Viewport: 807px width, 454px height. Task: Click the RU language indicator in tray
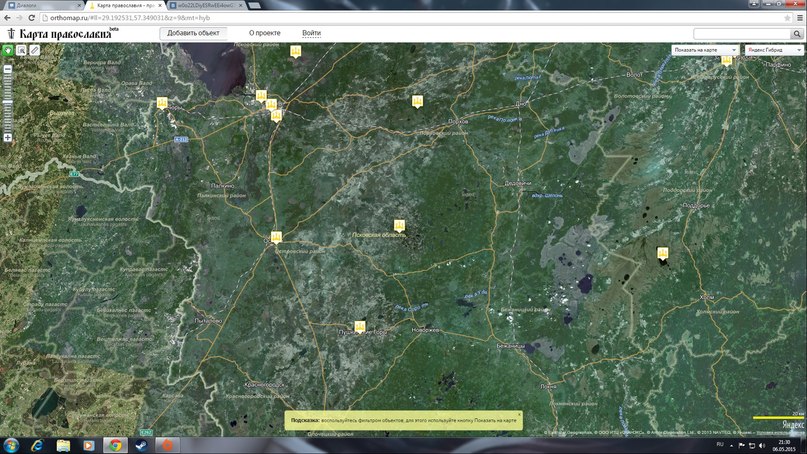coord(720,444)
